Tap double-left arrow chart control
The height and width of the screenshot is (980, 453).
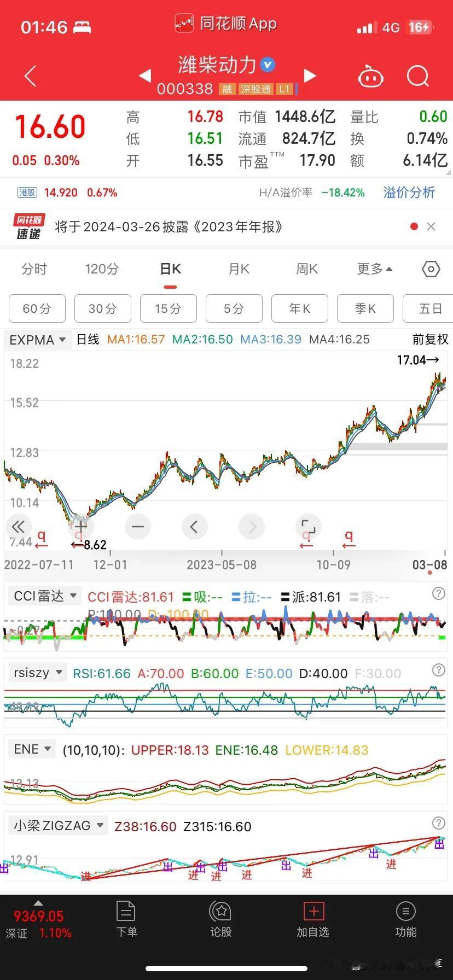(18, 527)
